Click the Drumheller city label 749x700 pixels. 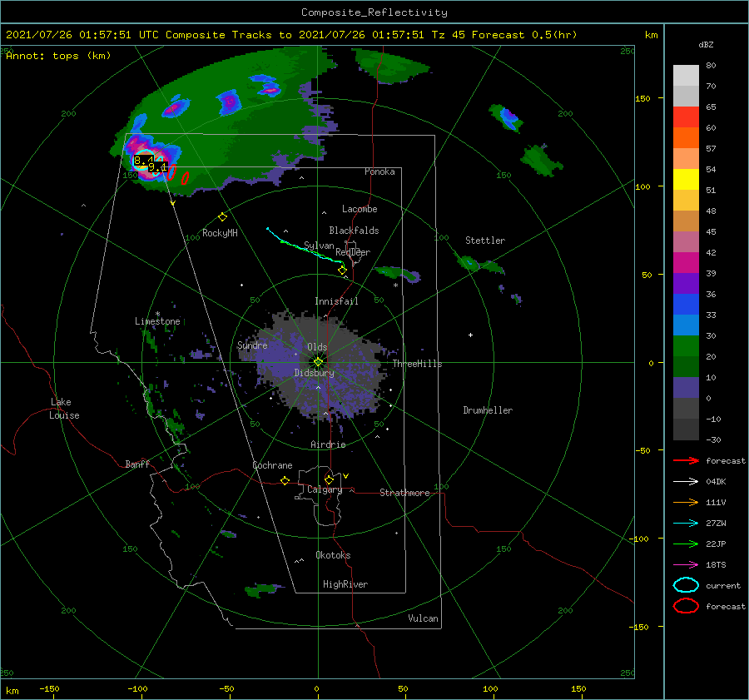(488, 410)
